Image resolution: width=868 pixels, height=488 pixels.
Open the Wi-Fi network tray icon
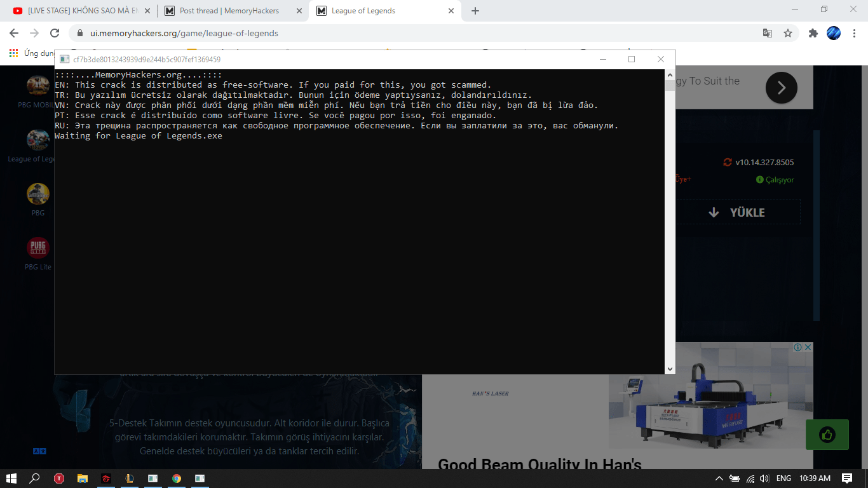tap(750, 478)
